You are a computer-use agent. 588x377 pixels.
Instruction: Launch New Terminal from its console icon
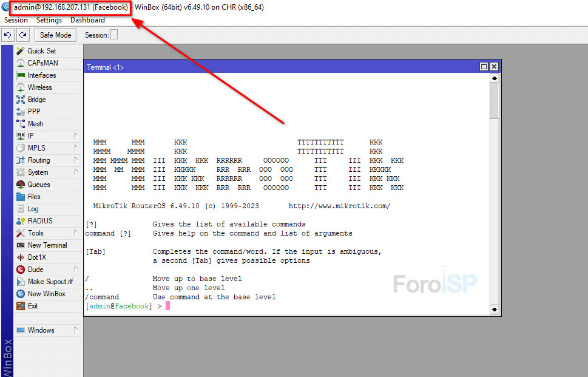(x=21, y=245)
